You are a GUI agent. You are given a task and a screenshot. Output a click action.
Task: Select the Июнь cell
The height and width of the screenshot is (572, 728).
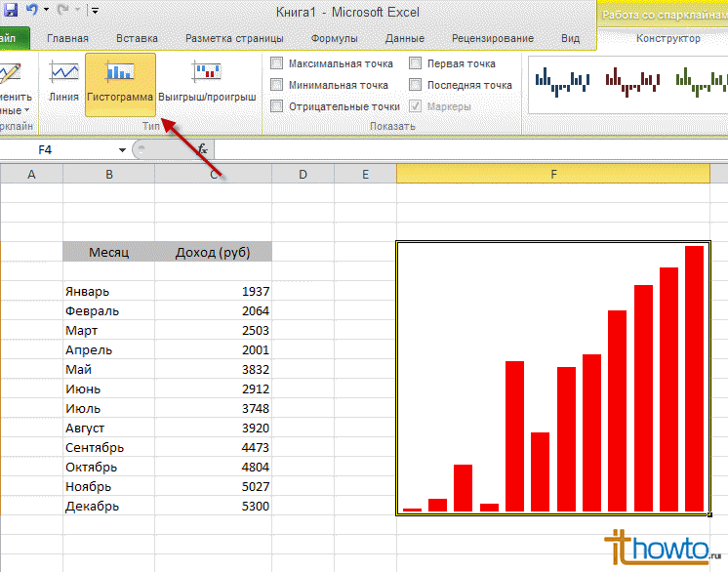tap(109, 388)
